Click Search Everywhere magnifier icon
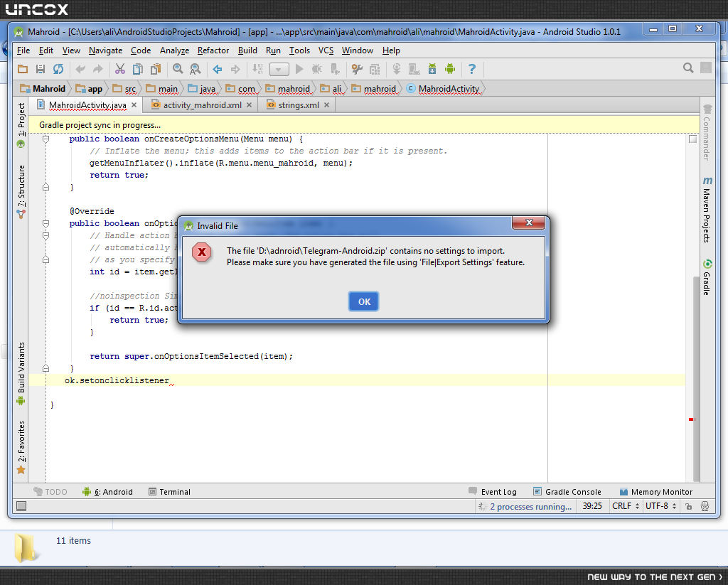728x585 pixels. 688,68
